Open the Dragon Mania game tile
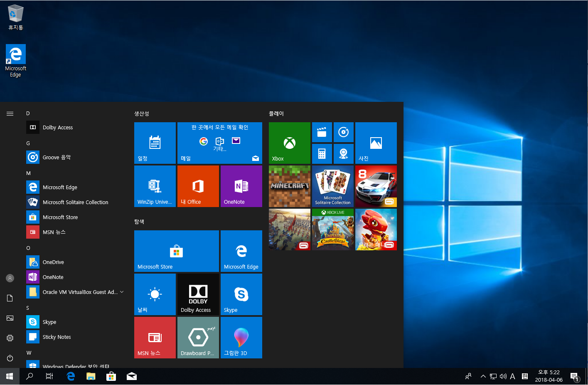This screenshot has height=385, width=588. [376, 230]
